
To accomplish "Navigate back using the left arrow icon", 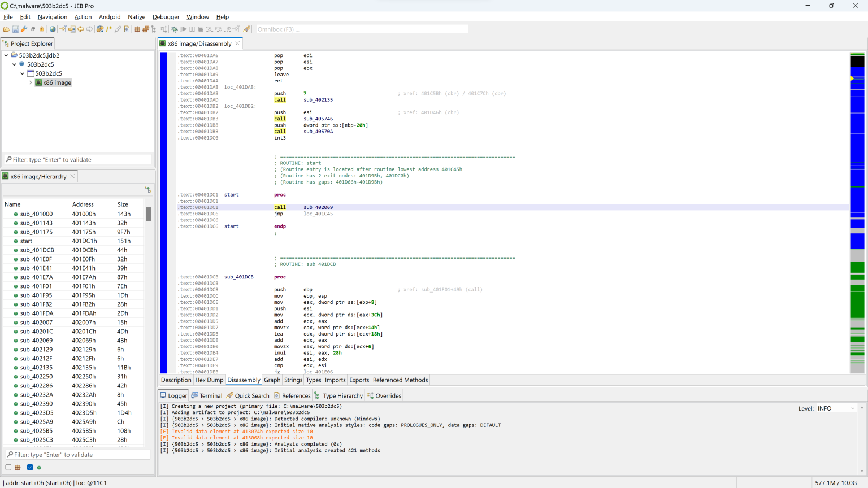I will (81, 29).
